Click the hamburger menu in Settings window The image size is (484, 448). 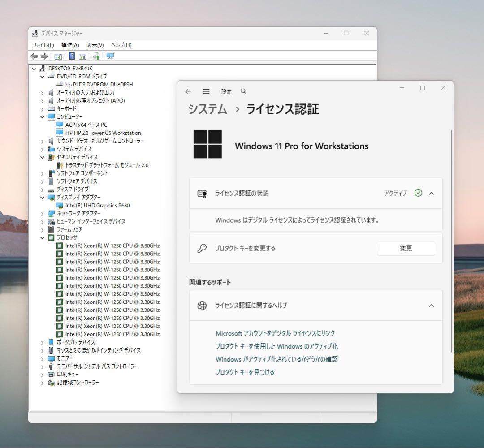206,91
